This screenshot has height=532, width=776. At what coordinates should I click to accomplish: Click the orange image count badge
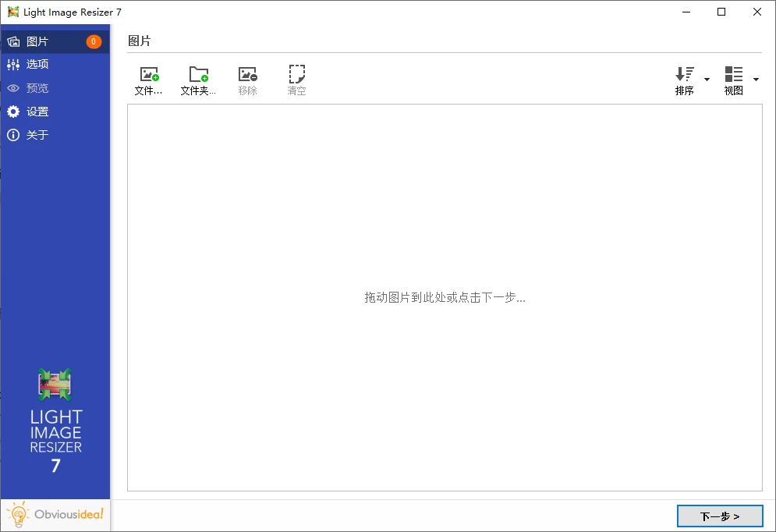pyautogui.click(x=94, y=41)
